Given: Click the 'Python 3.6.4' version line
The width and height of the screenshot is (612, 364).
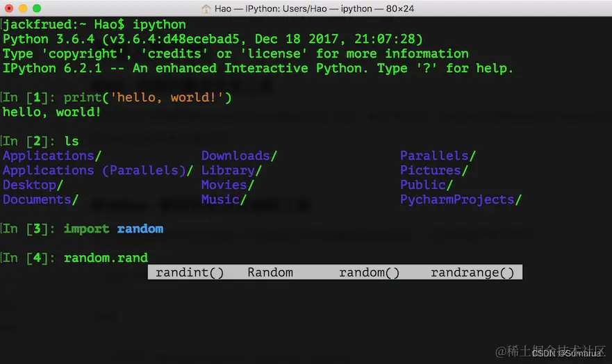Looking at the screenshot, I should 213,39.
